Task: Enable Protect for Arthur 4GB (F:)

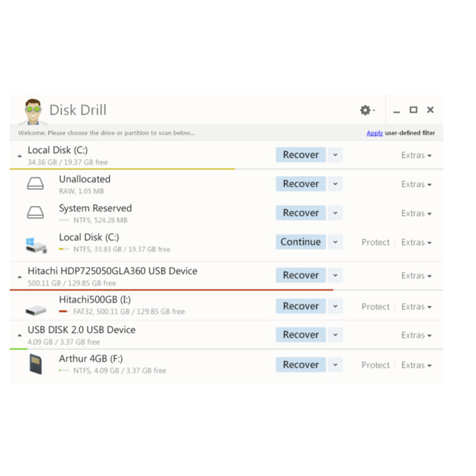Action: [375, 365]
